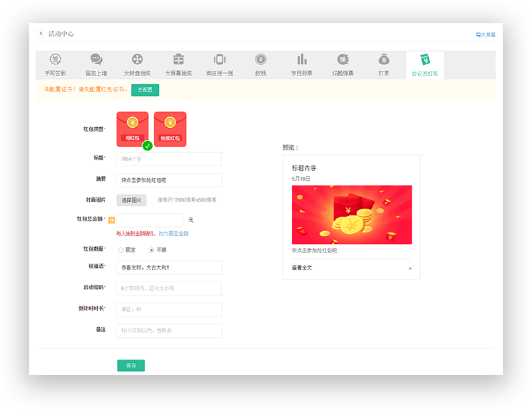Viewport: 532px width, 410px height.
Task: Select the 疯狂摇一摇 phone shake icon
Action: (x=220, y=60)
